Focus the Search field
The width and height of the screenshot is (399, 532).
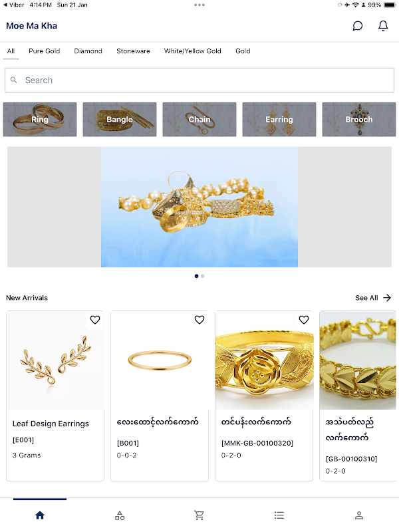pyautogui.click(x=199, y=80)
